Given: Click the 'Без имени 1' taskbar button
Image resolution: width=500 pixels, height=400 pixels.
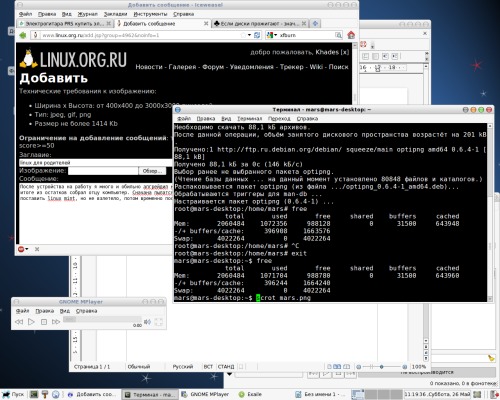Looking at the screenshot, I should tap(320, 394).
